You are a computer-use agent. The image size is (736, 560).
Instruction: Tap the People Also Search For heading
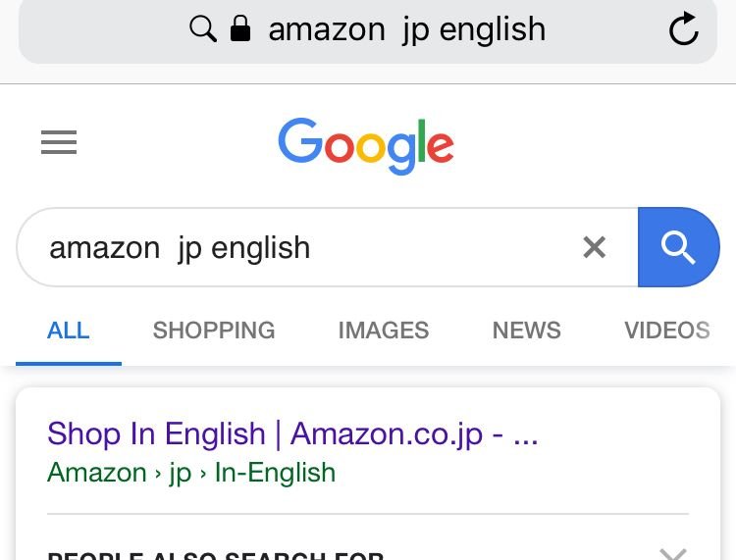click(x=216, y=555)
